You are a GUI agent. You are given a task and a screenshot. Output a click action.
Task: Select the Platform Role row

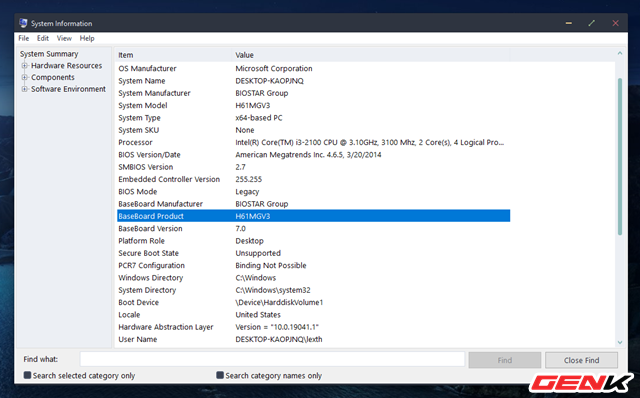tap(313, 241)
